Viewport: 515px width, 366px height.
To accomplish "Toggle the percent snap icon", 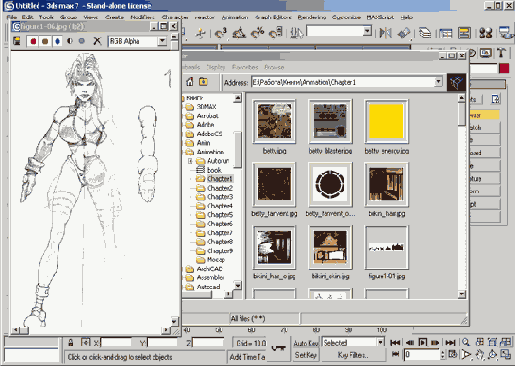I will [x=257, y=33].
